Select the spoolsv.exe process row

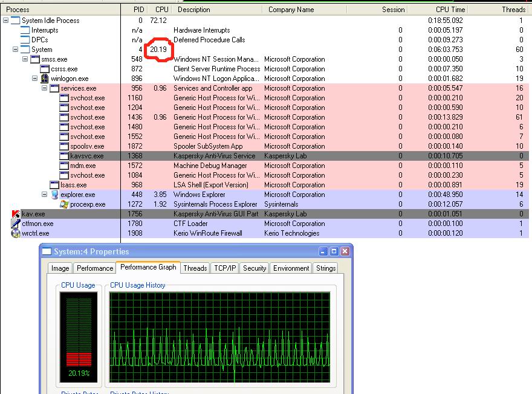(x=87, y=146)
